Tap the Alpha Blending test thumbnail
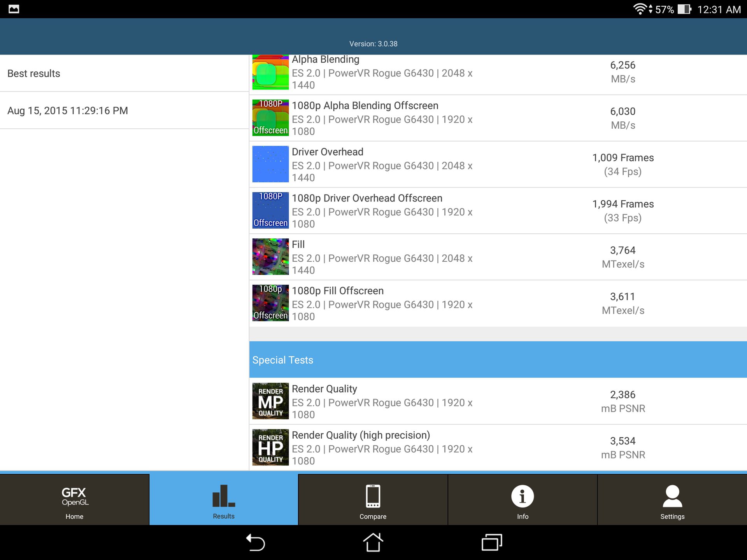The image size is (747, 560). coord(270,73)
